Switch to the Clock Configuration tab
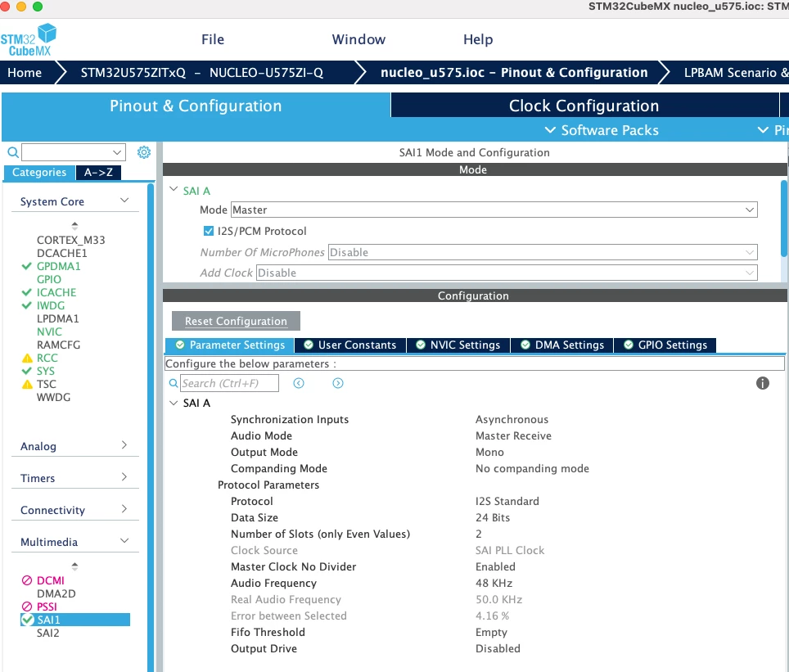 tap(584, 106)
